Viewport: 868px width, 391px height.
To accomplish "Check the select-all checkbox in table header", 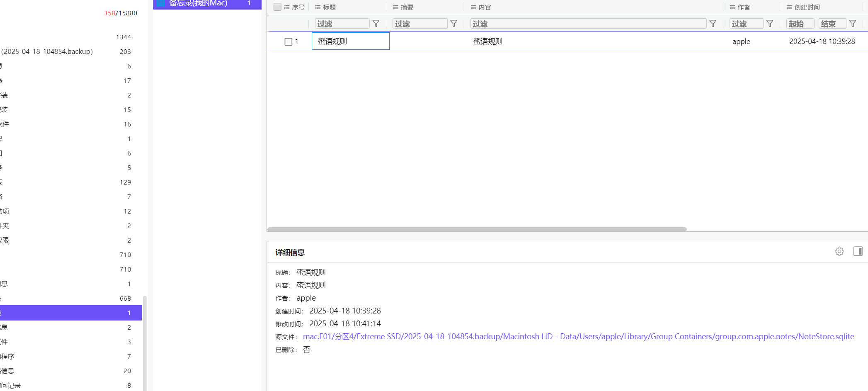I will 277,7.
